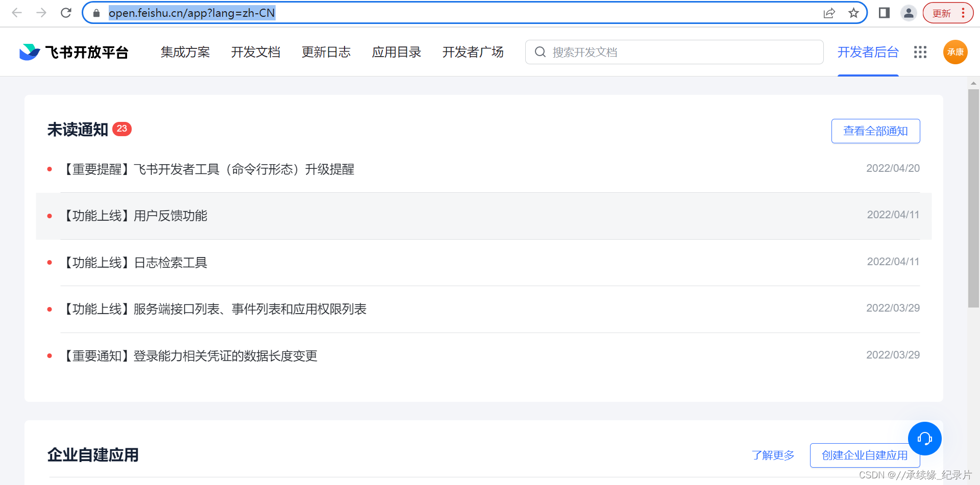Viewport: 980px width, 485px height.
Task: Click the padlock site info icon
Action: tap(96, 13)
